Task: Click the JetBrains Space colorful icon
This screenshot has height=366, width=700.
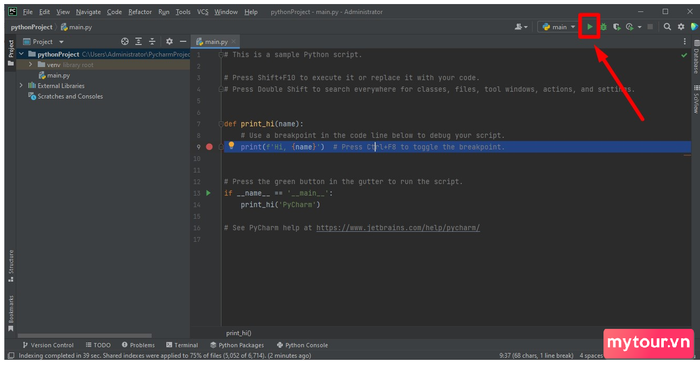Action: point(694,27)
